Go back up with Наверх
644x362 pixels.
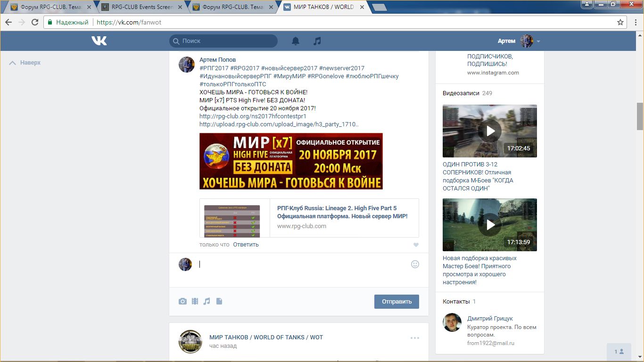pos(25,63)
